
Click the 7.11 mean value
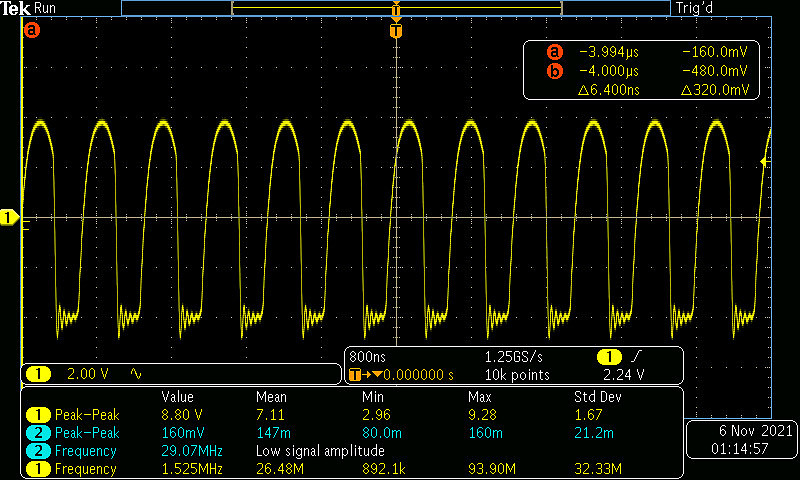tap(270, 415)
